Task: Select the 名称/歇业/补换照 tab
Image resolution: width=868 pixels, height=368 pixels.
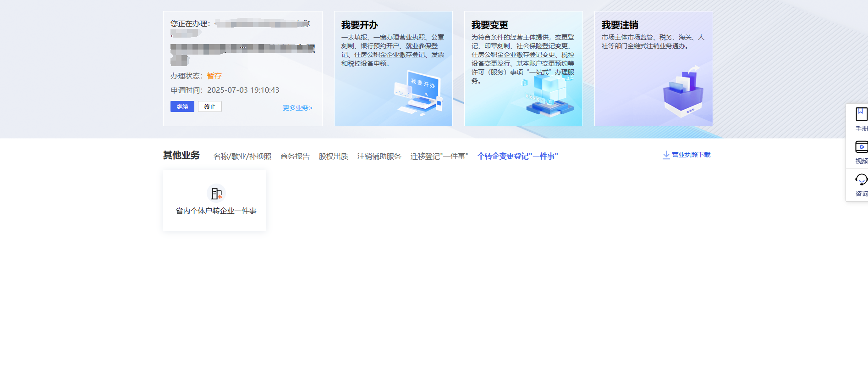Action: (242, 156)
